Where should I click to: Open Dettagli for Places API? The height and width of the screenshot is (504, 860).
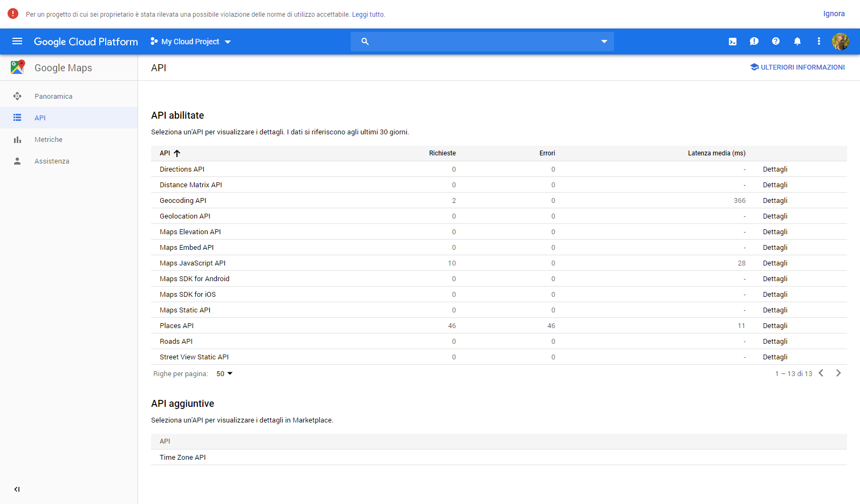775,326
